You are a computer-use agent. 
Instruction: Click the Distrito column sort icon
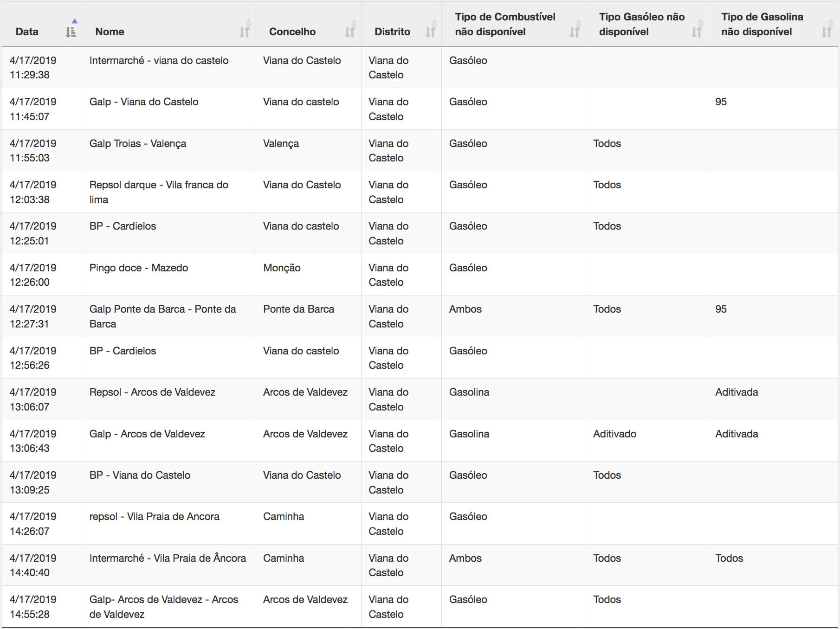[431, 32]
